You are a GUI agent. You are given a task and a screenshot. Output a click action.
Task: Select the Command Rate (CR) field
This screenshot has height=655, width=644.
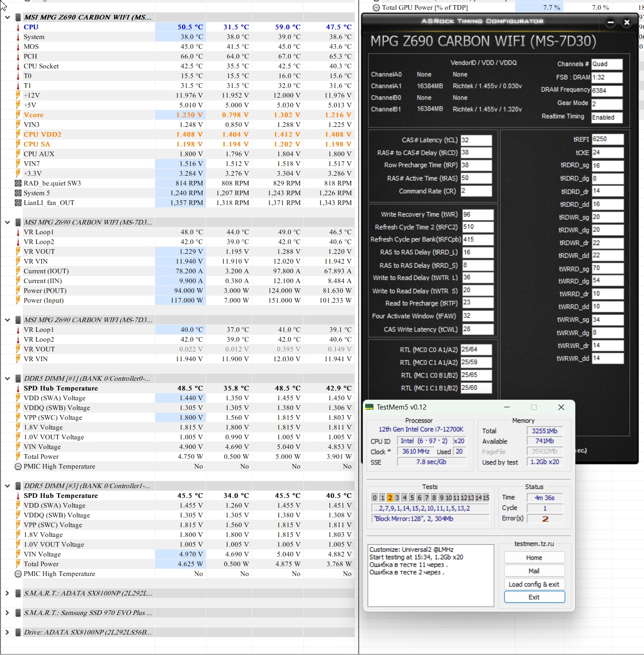coord(476,191)
